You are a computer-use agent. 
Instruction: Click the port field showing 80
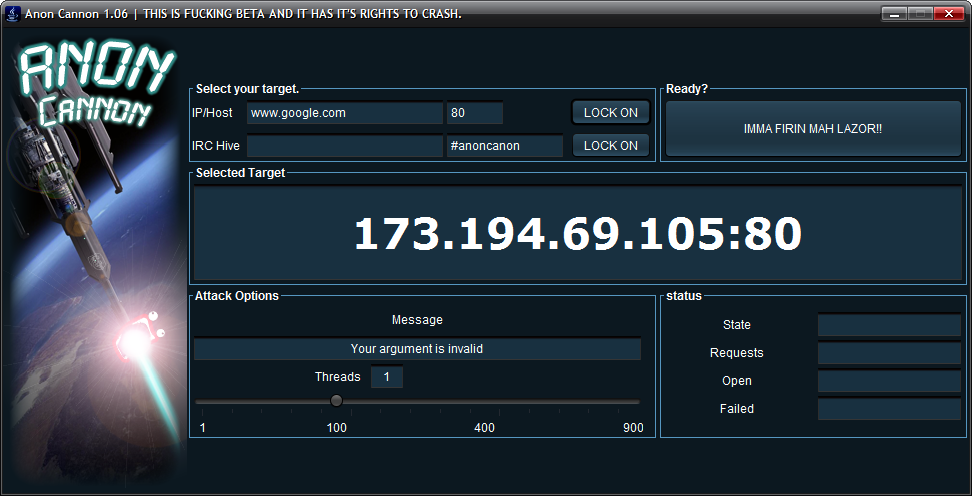click(x=475, y=113)
